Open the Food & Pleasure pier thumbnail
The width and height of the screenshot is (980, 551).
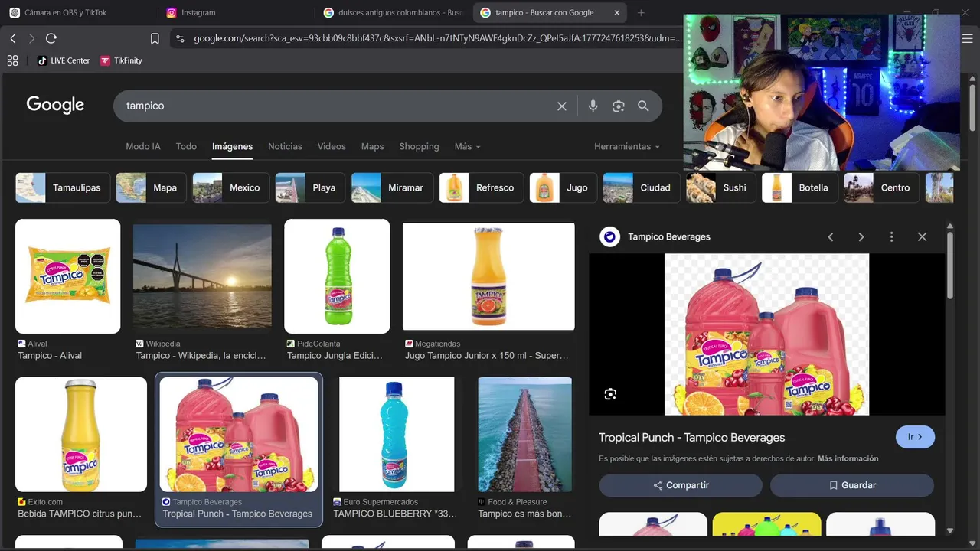coord(524,434)
